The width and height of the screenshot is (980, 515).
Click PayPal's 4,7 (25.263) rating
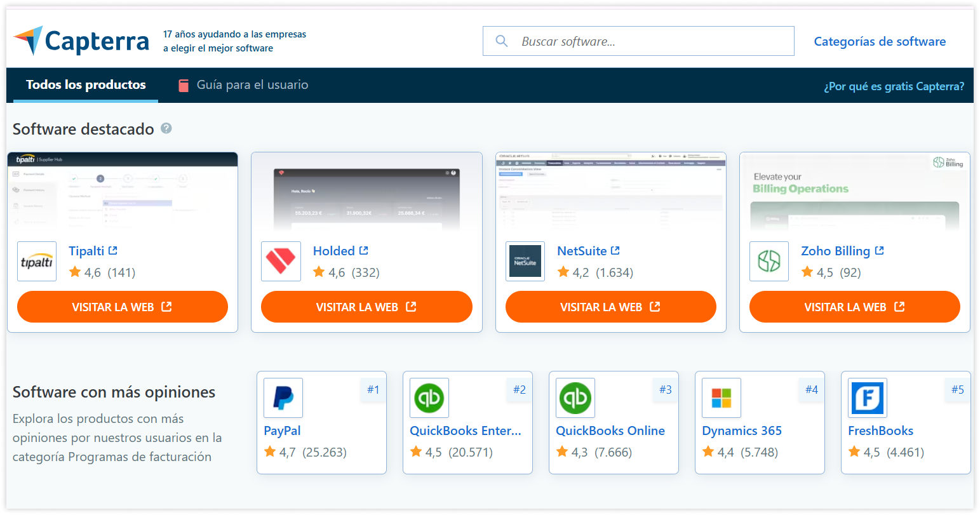pos(305,452)
